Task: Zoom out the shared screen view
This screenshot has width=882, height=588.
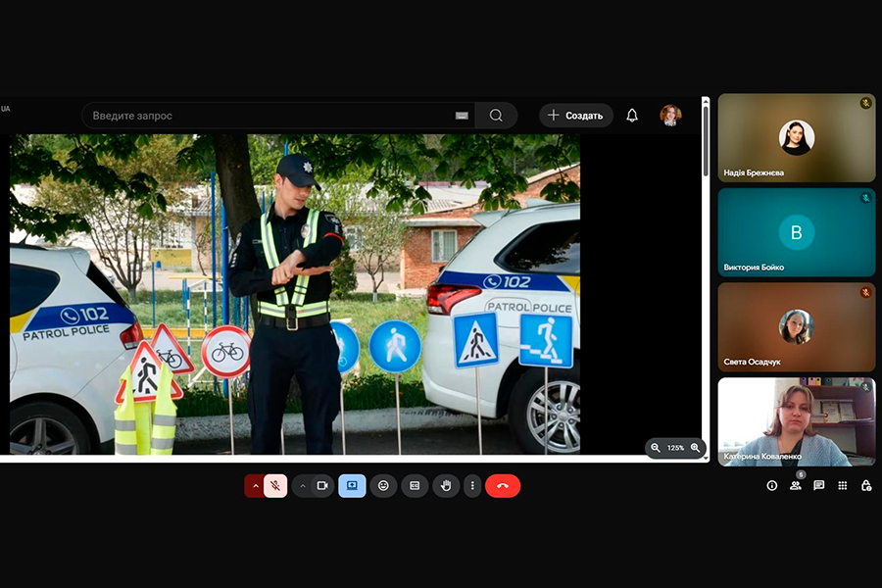Action: point(656,448)
